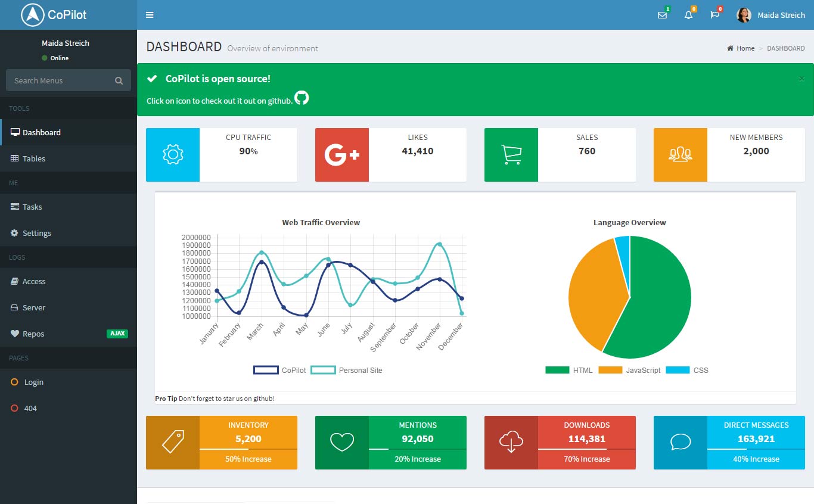Click the 70% Increase text
The height and width of the screenshot is (504, 814).
point(587,459)
